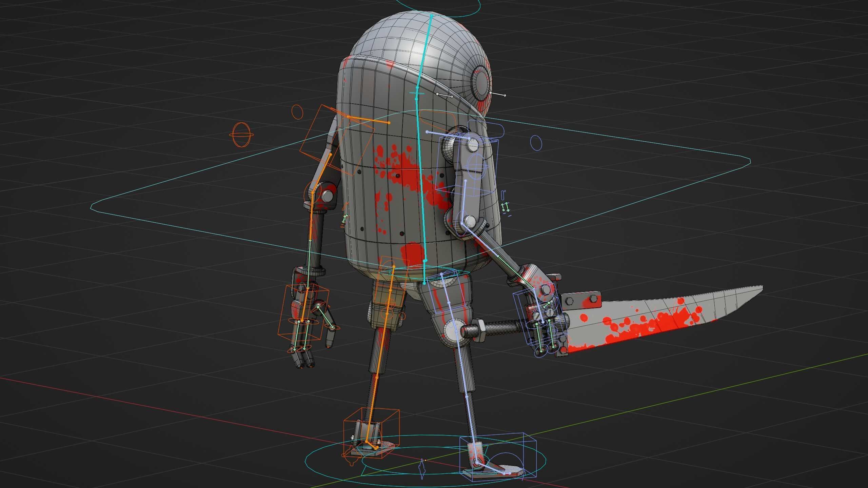
Task: Select the orange left shoulder bone
Action: (x=368, y=119)
